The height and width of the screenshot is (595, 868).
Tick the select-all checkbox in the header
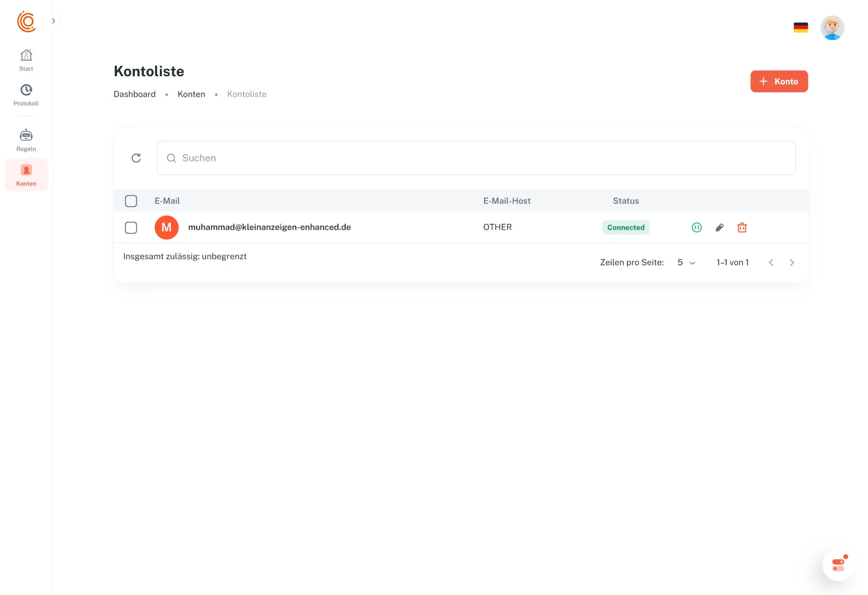coord(131,201)
